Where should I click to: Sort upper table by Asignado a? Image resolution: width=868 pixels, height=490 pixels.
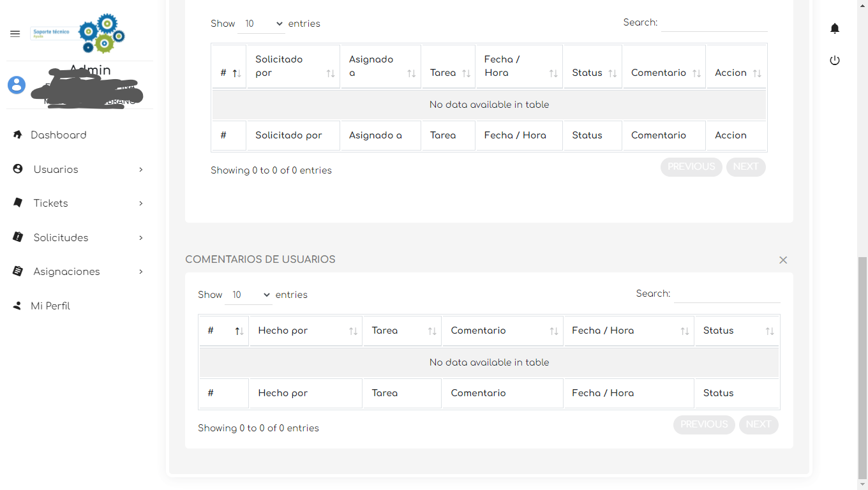pos(381,66)
